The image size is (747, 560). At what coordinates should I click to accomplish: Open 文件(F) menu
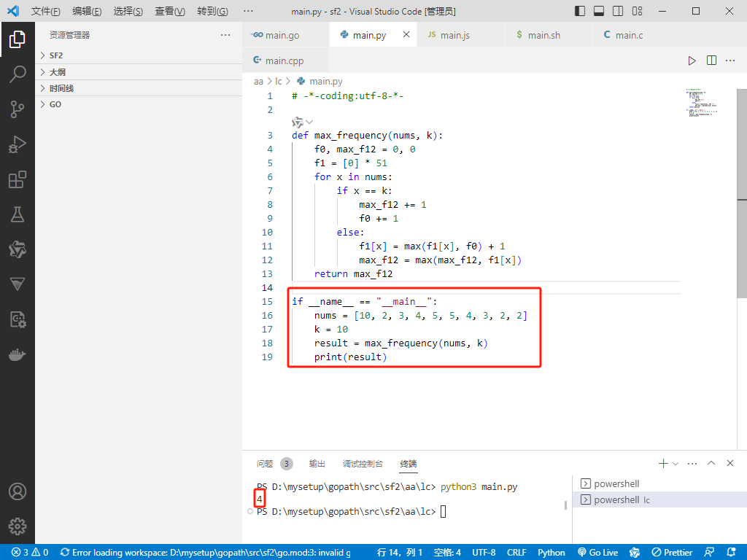[x=46, y=11]
